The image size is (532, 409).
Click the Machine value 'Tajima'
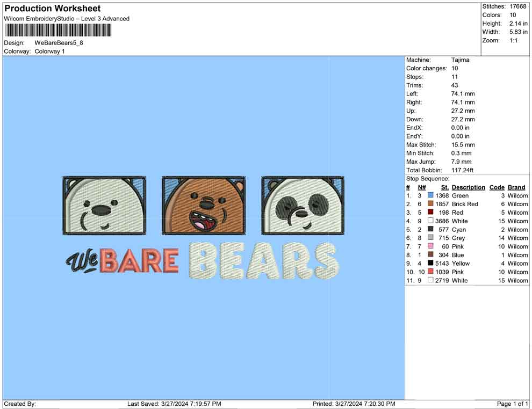coord(461,60)
